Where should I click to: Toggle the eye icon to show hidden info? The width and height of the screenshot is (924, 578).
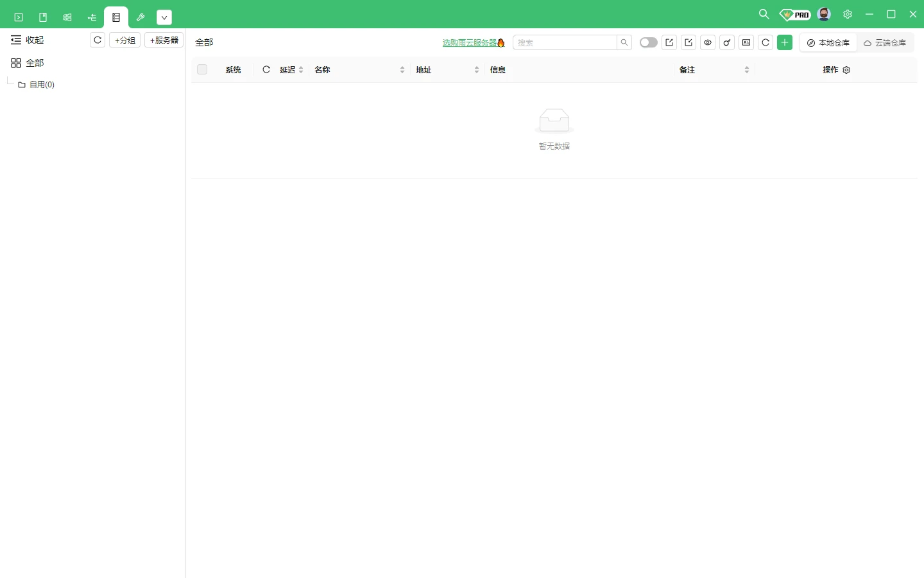(x=708, y=42)
